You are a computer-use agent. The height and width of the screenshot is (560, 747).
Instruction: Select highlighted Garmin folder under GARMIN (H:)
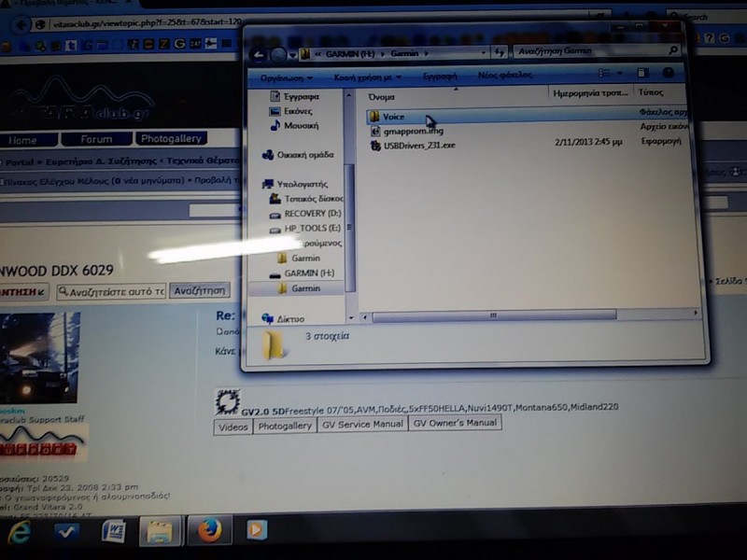(299, 288)
